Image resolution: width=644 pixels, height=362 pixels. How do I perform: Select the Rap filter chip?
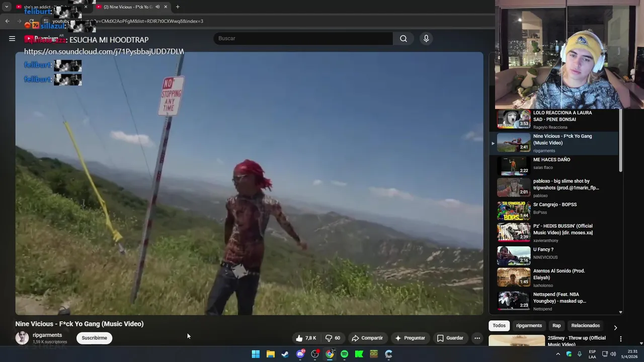point(556,325)
